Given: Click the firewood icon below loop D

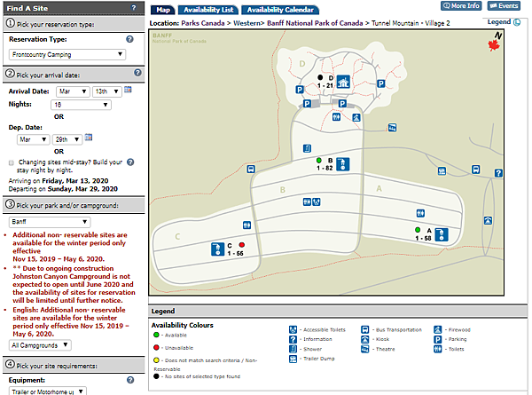Looking at the screenshot, I should point(356,117).
